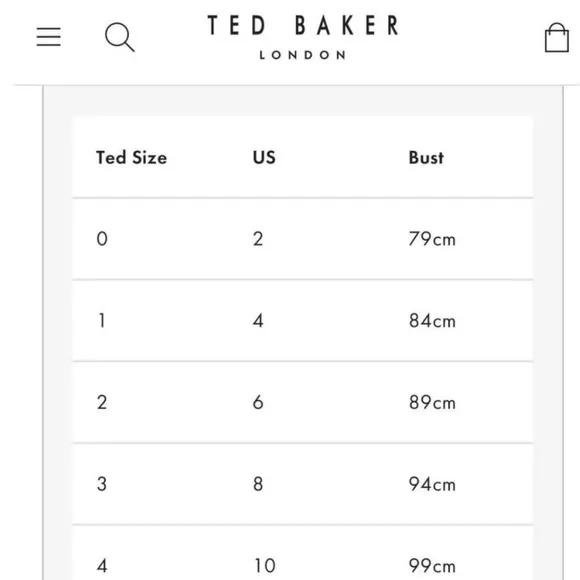Select the Bust column header
This screenshot has width=580, height=580.
[426, 158]
